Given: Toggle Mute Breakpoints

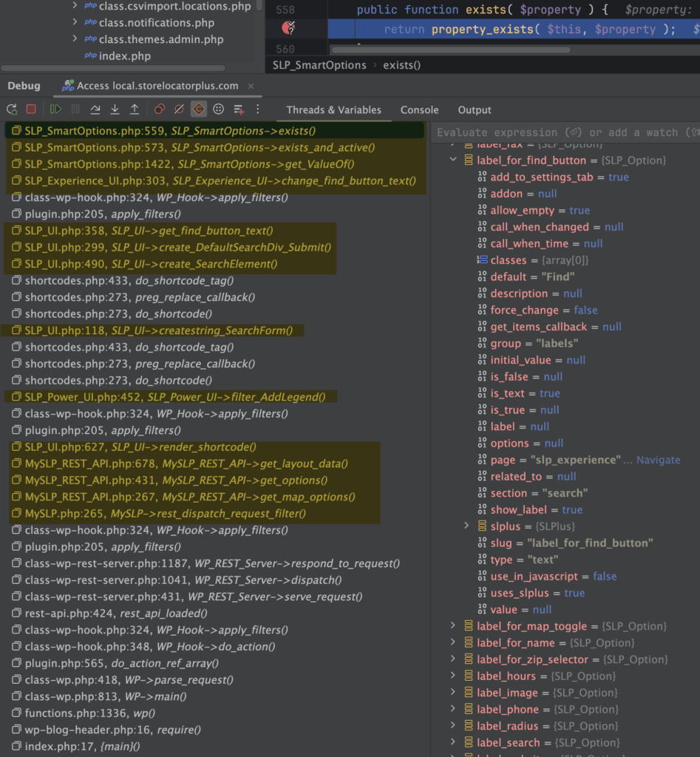Looking at the screenshot, I should tap(178, 109).
